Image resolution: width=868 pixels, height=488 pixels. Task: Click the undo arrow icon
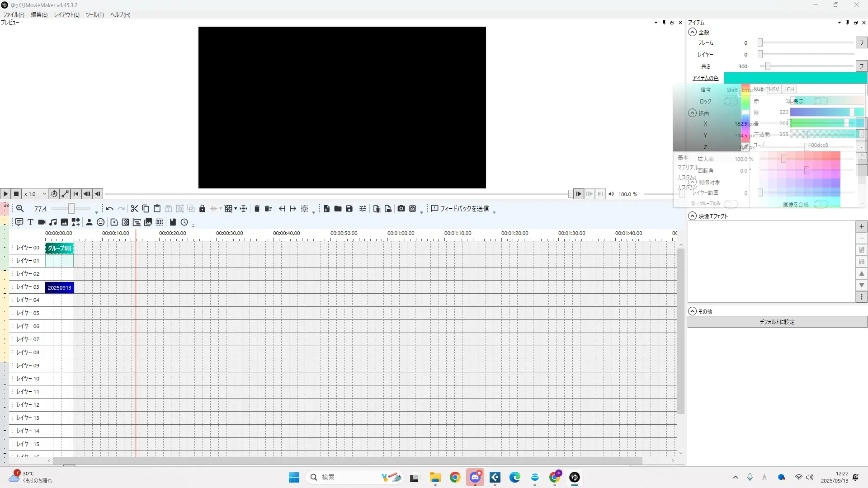click(109, 209)
